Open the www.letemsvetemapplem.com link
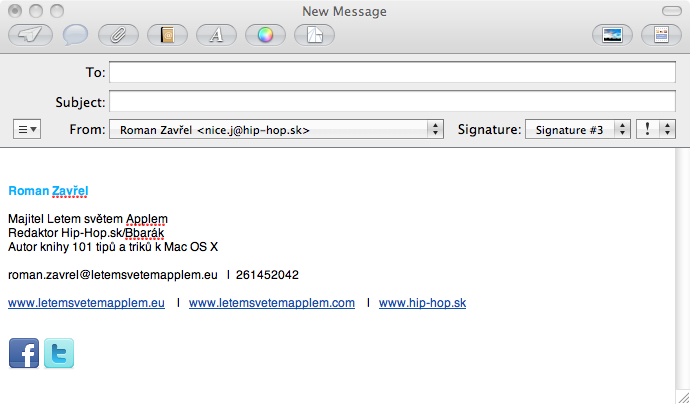This screenshot has width=690, height=404. [272, 303]
